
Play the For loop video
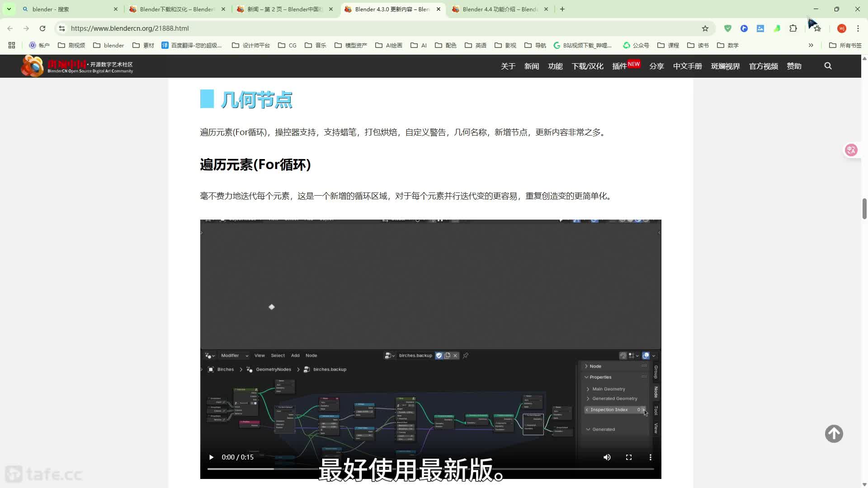[x=211, y=457]
